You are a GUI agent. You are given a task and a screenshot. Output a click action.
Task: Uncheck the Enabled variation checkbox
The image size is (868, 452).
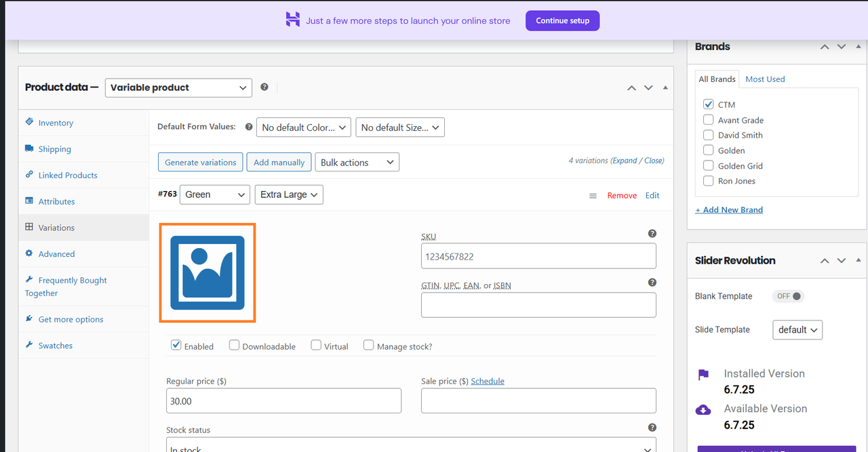pyautogui.click(x=176, y=345)
